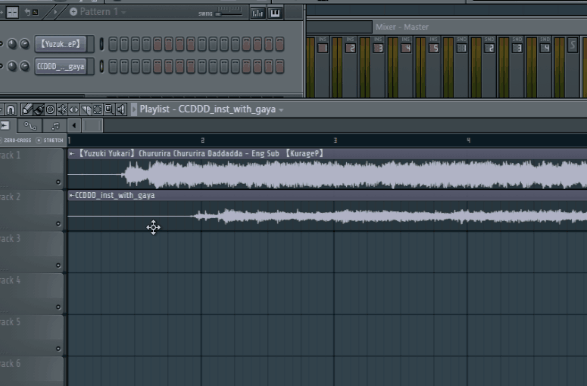Select the Slip tool in playlist toolbar
Viewport: 587px width, 386px height.
tap(74, 109)
